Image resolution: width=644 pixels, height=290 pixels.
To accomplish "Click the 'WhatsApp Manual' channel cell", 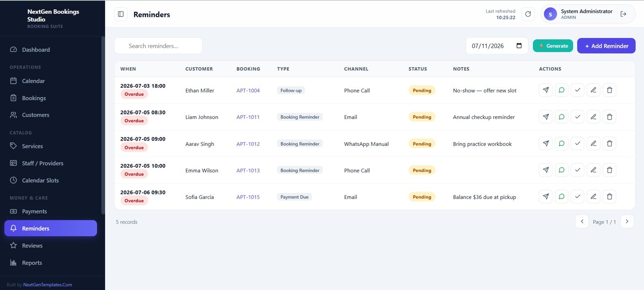I will coord(366,144).
